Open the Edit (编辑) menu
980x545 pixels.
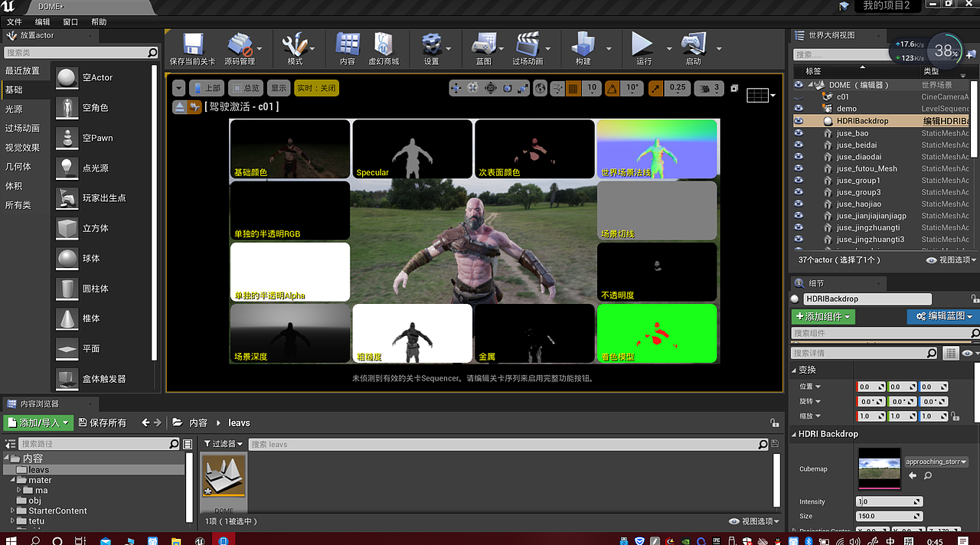tap(43, 22)
